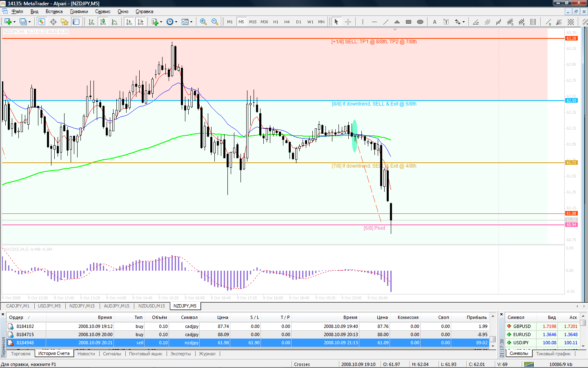Select order 8184102 row
The width and height of the screenshot is (588, 368).
pyautogui.click(x=247, y=326)
